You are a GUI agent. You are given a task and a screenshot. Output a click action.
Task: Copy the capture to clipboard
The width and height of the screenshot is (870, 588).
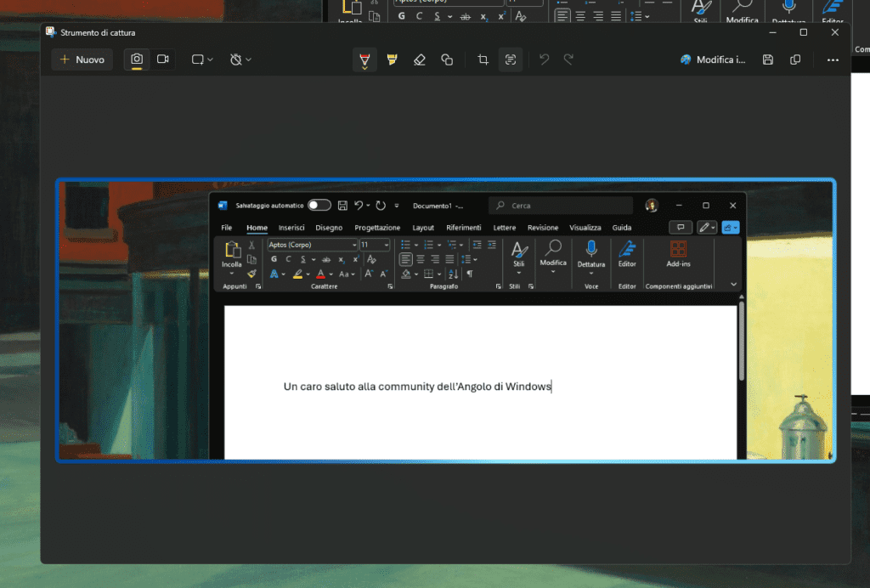click(795, 59)
